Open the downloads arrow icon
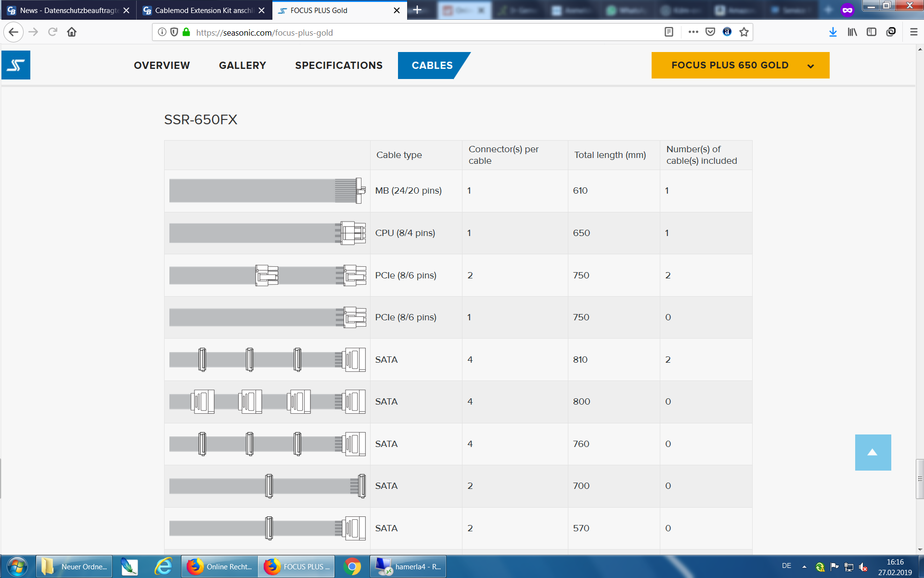Image resolution: width=924 pixels, height=578 pixels. [x=833, y=32]
